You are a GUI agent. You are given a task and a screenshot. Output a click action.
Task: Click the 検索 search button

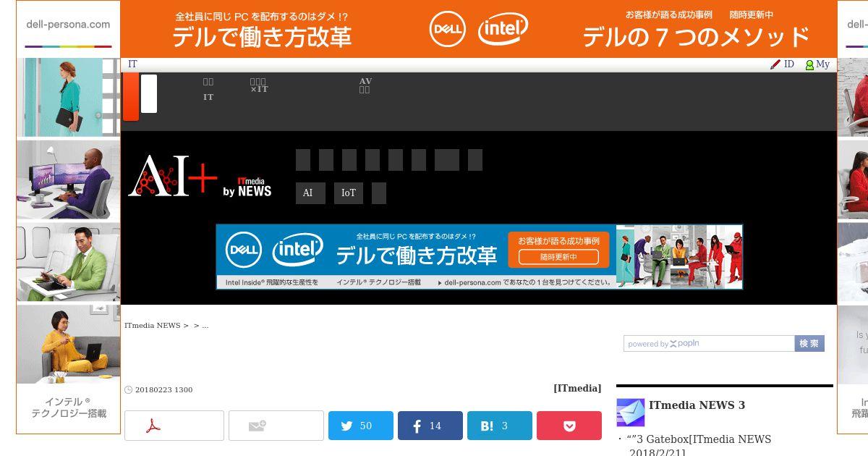coord(809,344)
